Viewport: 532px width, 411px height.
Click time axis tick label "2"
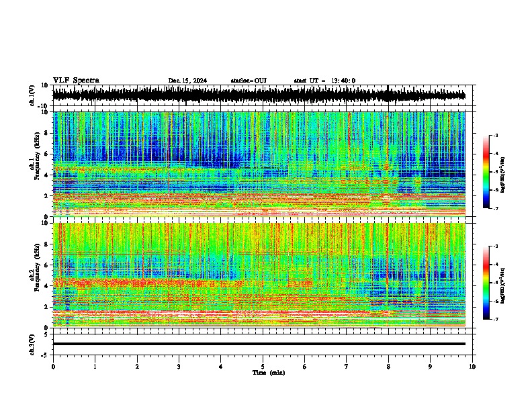click(137, 367)
